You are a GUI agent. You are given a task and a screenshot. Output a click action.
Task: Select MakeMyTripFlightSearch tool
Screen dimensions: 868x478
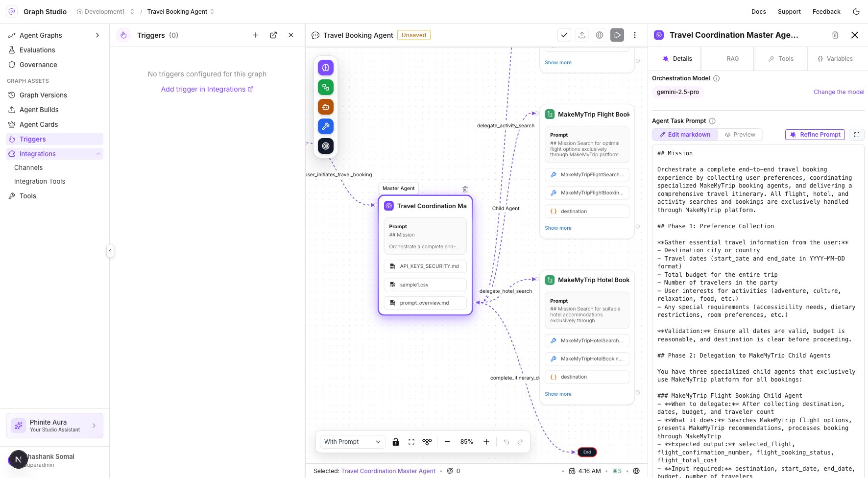click(x=587, y=175)
